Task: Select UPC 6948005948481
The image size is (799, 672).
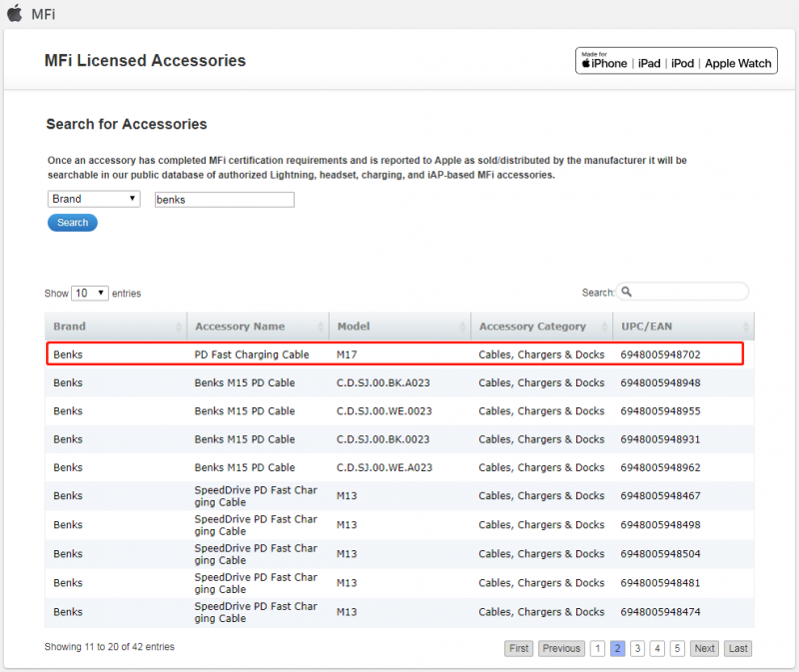Action: click(x=660, y=583)
